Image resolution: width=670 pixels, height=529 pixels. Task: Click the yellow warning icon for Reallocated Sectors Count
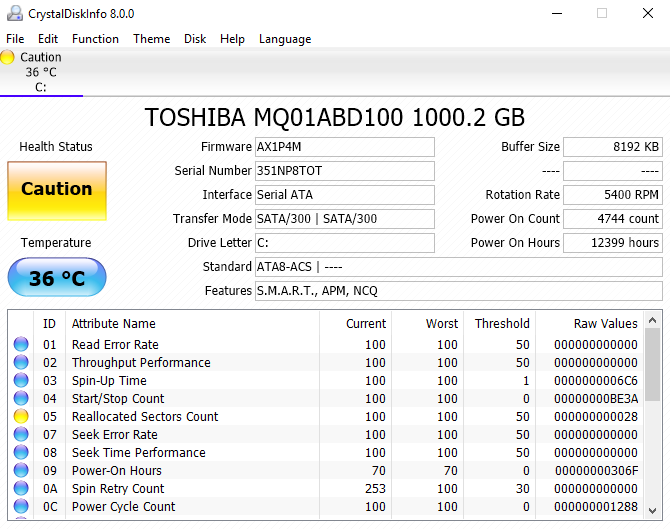click(21, 416)
